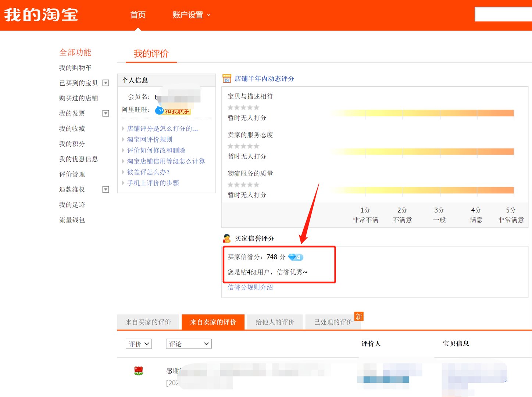Click the level-4 diamond rank icon

click(x=295, y=257)
